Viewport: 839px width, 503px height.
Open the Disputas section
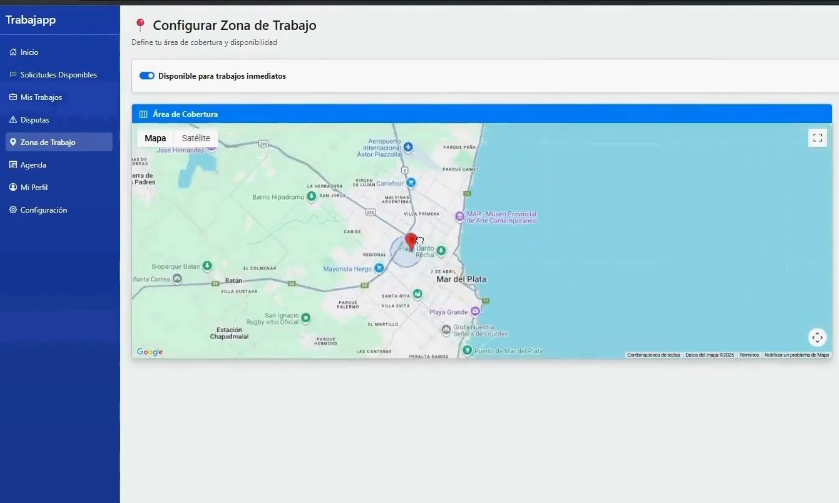[59, 120]
